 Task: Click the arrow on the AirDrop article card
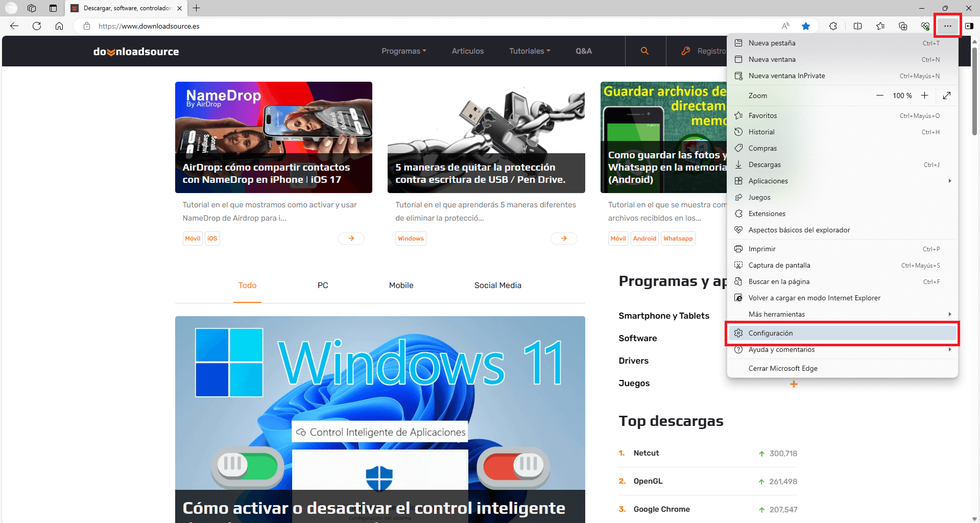[x=351, y=239]
